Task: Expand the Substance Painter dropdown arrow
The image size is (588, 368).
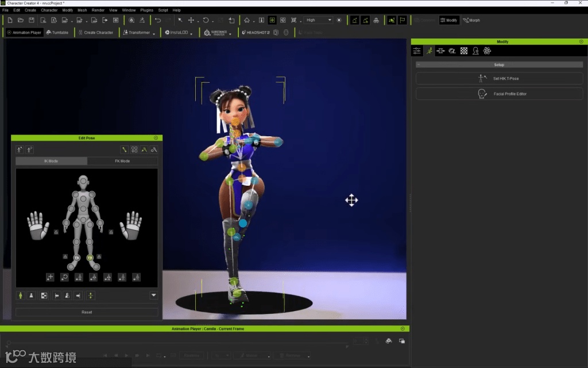Action: [x=230, y=34]
